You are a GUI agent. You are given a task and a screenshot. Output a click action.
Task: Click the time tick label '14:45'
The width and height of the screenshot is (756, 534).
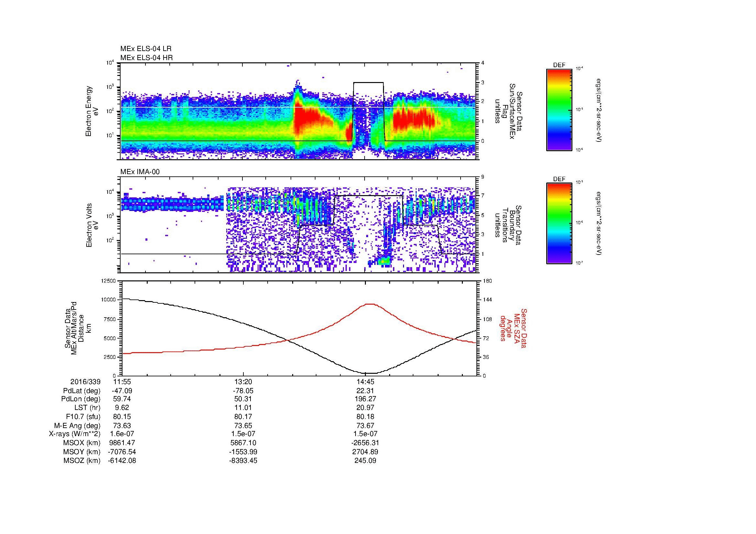click(x=365, y=382)
